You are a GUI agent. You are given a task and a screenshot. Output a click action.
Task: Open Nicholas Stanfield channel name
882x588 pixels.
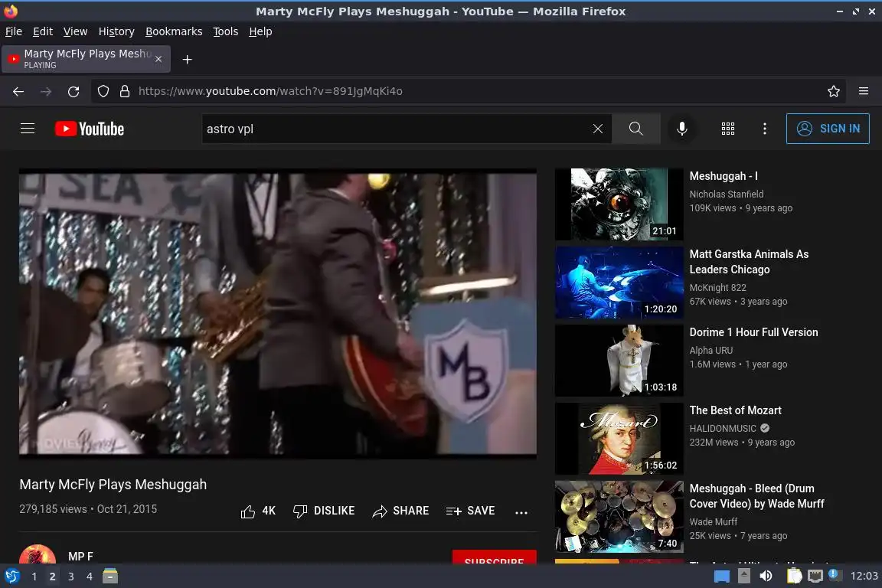[726, 194]
